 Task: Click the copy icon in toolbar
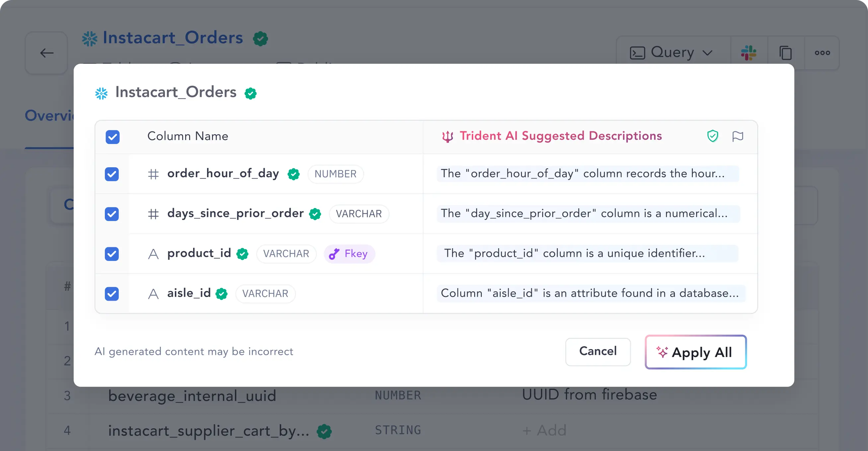point(785,53)
